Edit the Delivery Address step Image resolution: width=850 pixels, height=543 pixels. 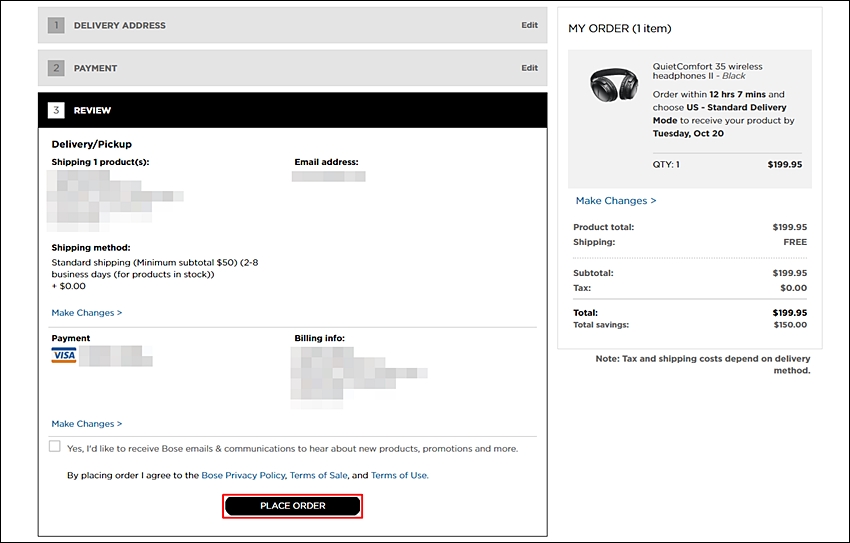point(530,25)
